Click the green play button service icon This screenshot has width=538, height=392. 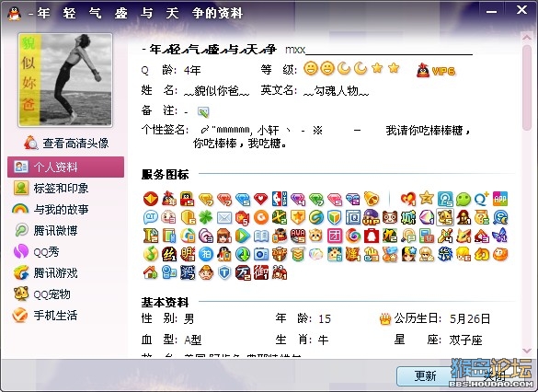[243, 236]
